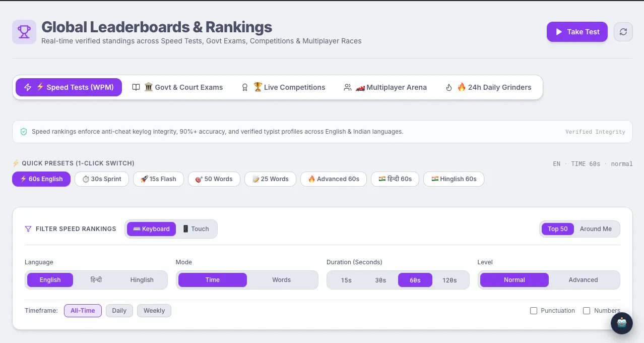Click the filter funnel icon

point(28,229)
